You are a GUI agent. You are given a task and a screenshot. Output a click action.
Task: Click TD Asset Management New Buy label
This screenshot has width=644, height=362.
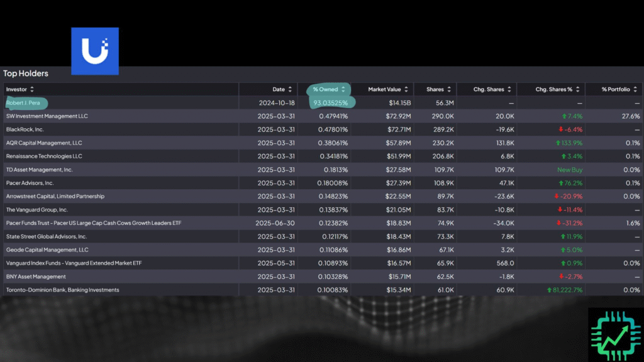click(570, 170)
